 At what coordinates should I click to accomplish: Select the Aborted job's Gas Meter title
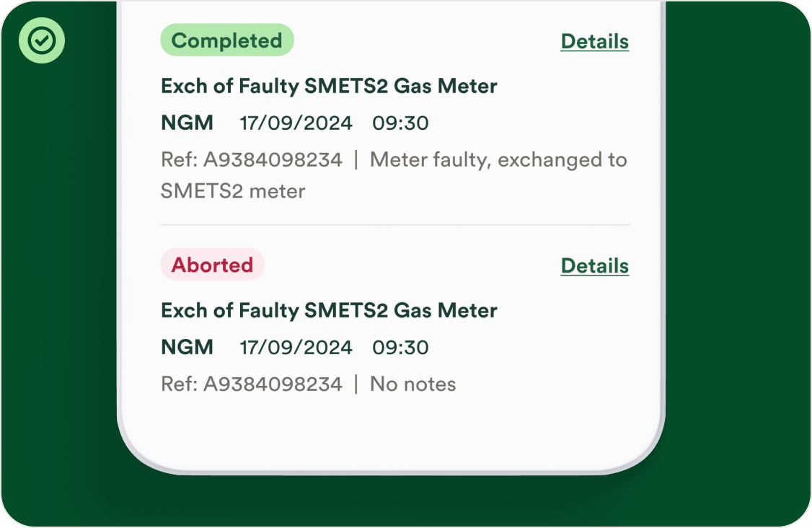(x=329, y=311)
